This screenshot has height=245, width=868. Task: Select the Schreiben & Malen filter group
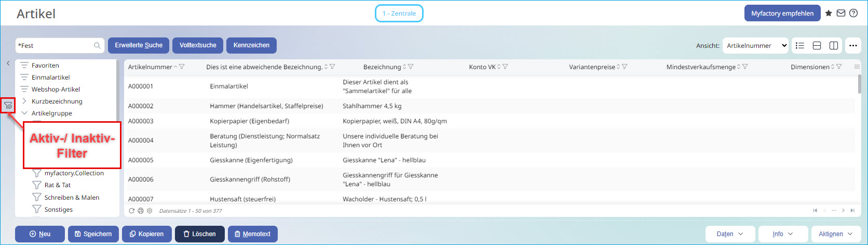pyautogui.click(x=72, y=198)
